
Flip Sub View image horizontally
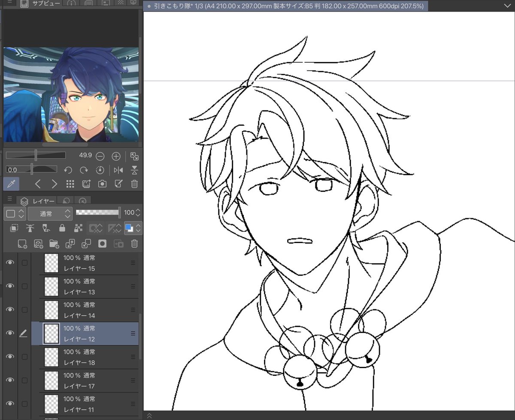(x=118, y=170)
